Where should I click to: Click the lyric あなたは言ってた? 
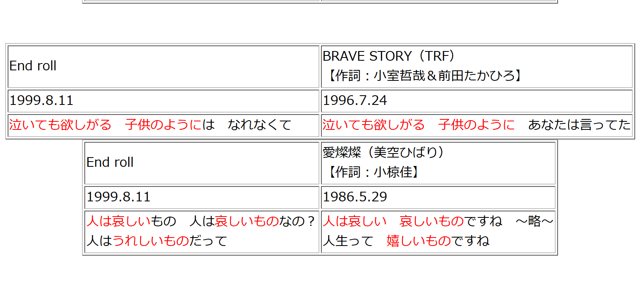tap(579, 125)
